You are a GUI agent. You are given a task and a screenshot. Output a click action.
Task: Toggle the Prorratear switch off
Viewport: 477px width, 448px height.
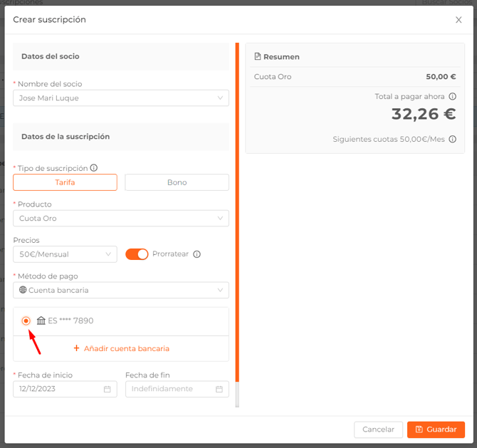pyautogui.click(x=137, y=254)
